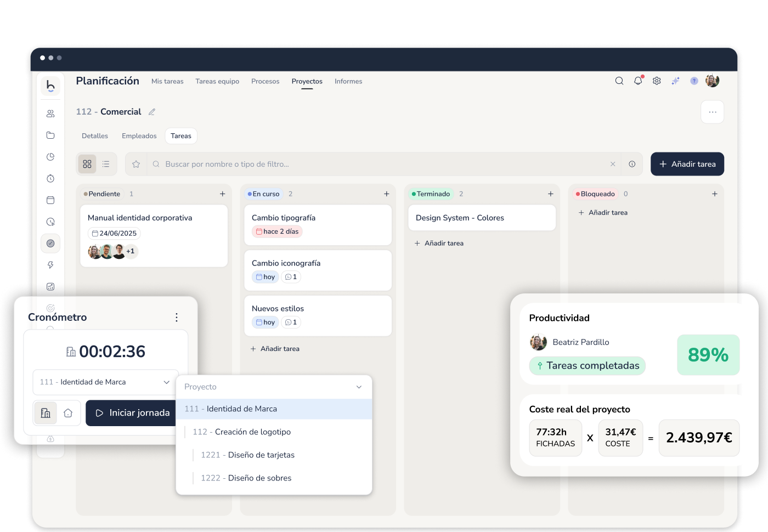This screenshot has height=532, width=768.
Task: Click Añadir tarea link under Bloqueado
Action: (x=603, y=212)
